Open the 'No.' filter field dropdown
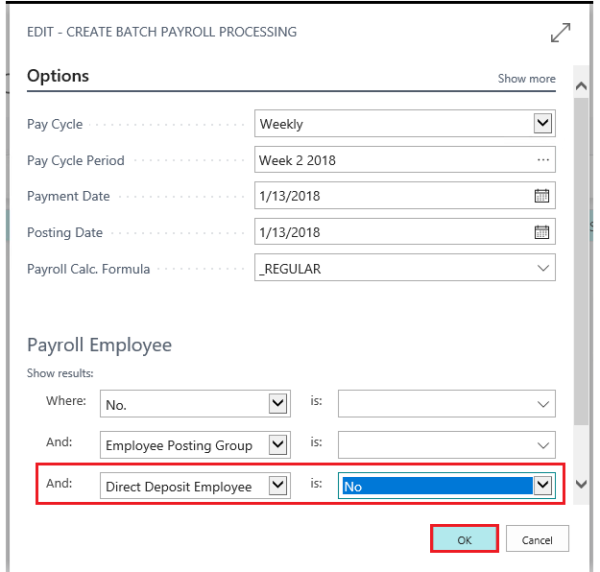This screenshot has width=600, height=572. coord(278,403)
